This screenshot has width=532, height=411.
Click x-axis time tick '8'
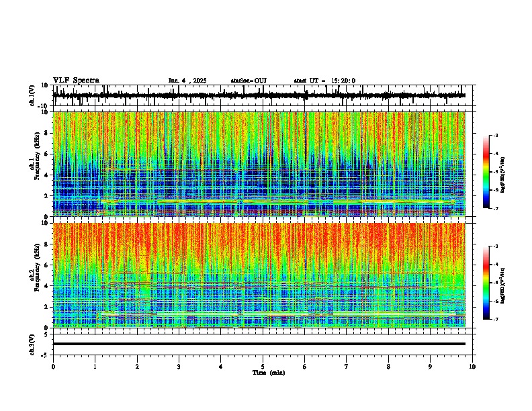coord(388,367)
